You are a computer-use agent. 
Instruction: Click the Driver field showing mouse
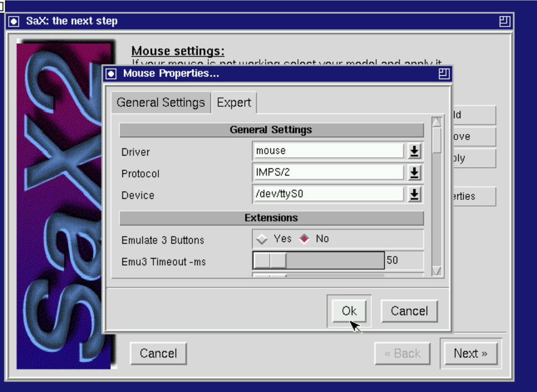pos(329,151)
